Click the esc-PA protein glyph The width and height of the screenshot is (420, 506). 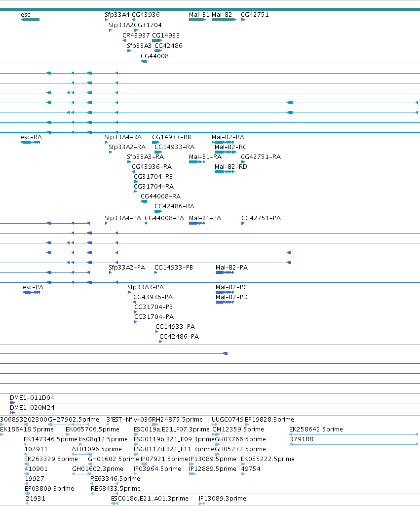point(31,292)
